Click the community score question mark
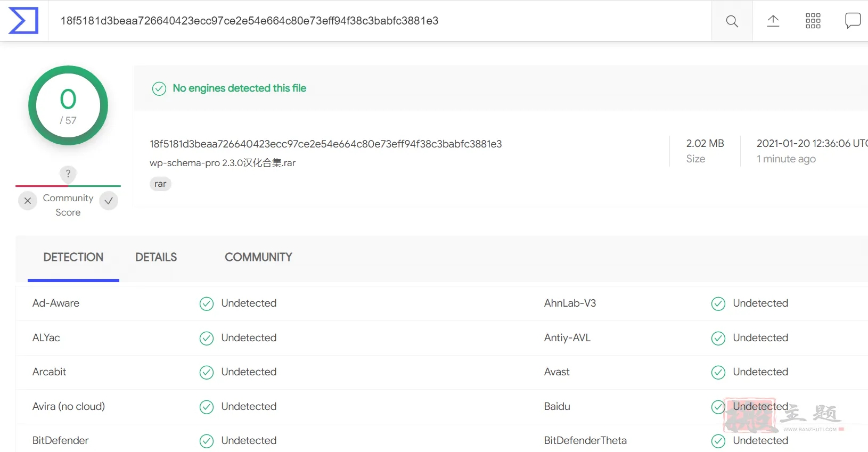The width and height of the screenshot is (868, 452). point(68,174)
